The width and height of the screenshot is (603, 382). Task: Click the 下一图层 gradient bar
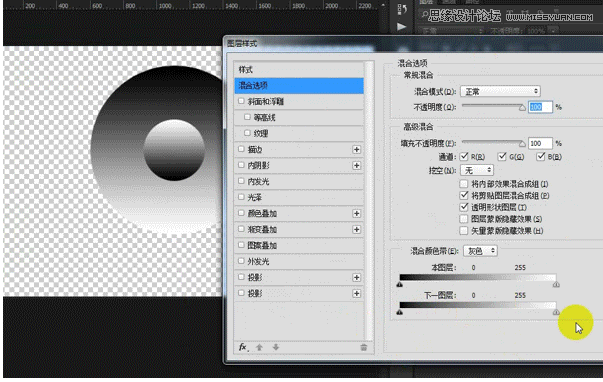click(478, 305)
